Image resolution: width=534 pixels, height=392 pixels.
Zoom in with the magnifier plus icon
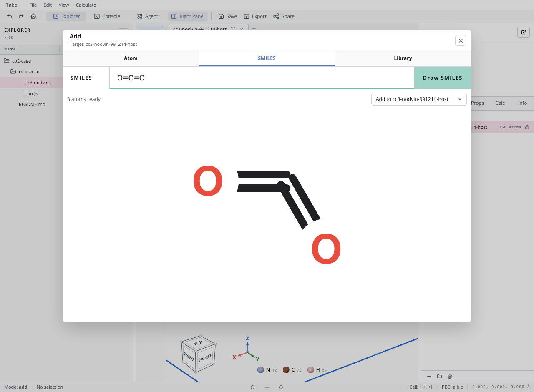(x=281, y=387)
